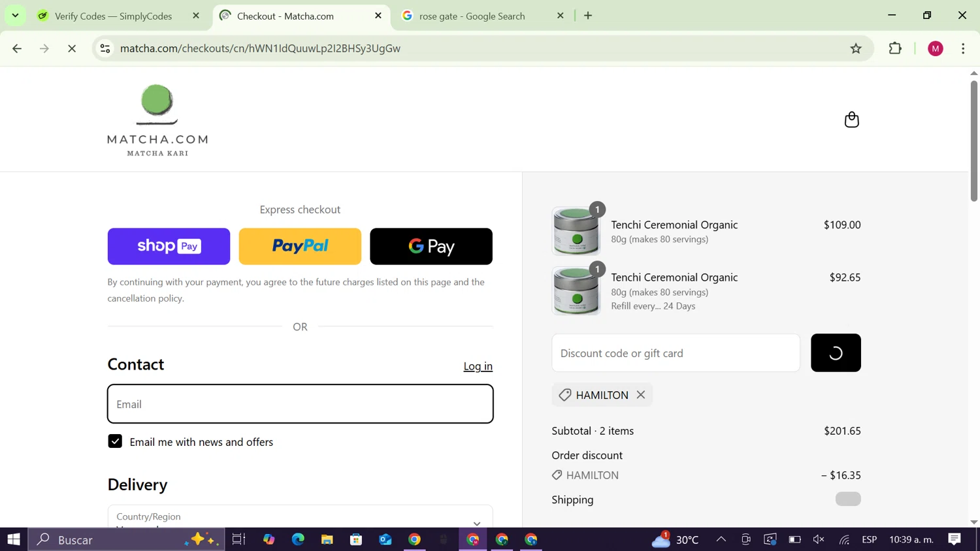Uncheck Email me with news and offers
The image size is (980, 551).
tap(115, 441)
